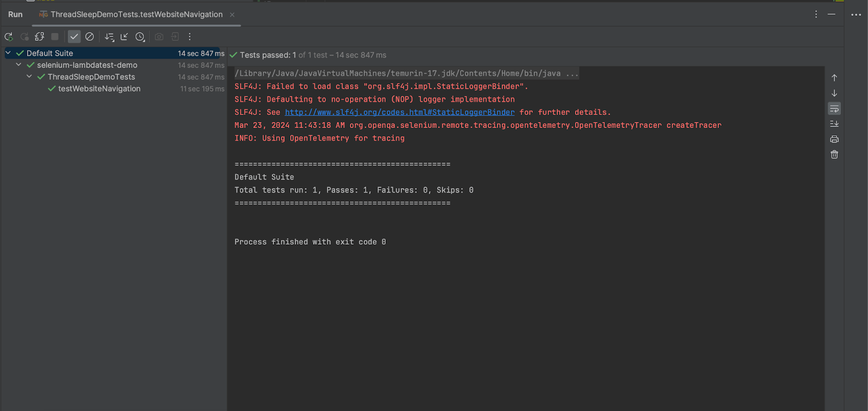Click the 'Process finished with exit code 0' line
This screenshot has width=868, height=411.
coord(310,242)
